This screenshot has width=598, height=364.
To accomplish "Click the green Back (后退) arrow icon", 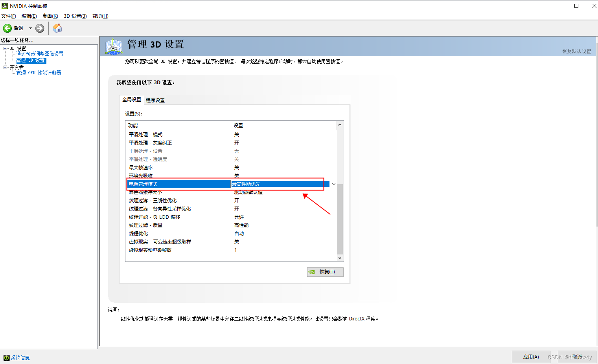I will pos(7,28).
